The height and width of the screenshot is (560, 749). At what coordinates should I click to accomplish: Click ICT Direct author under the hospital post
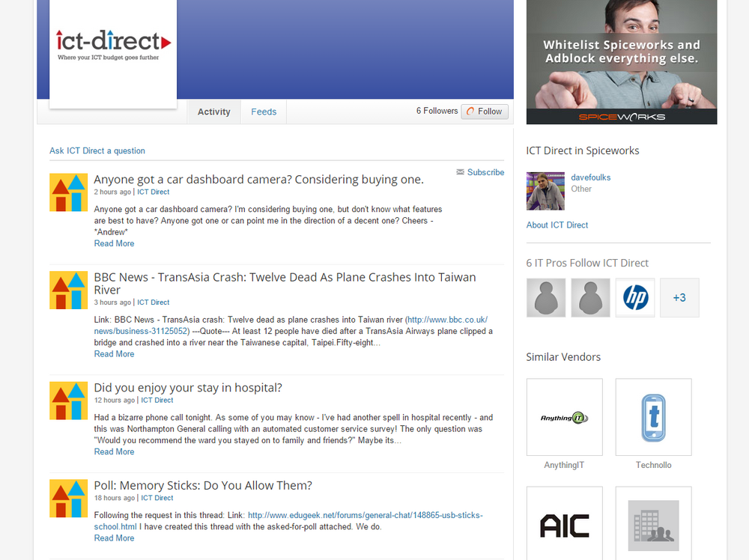pos(157,400)
